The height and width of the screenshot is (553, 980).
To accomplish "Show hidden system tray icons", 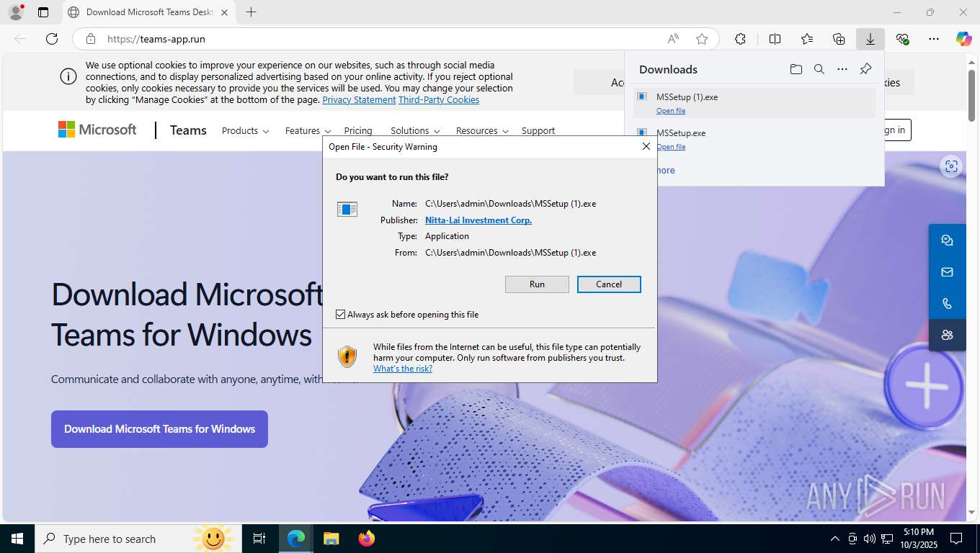I will pos(835,539).
